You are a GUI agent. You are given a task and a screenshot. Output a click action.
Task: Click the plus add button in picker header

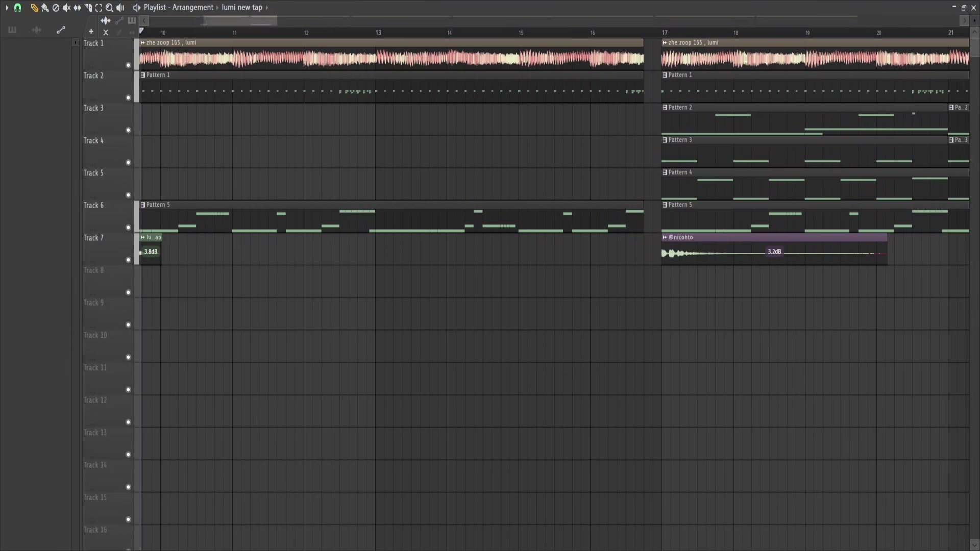click(x=91, y=32)
